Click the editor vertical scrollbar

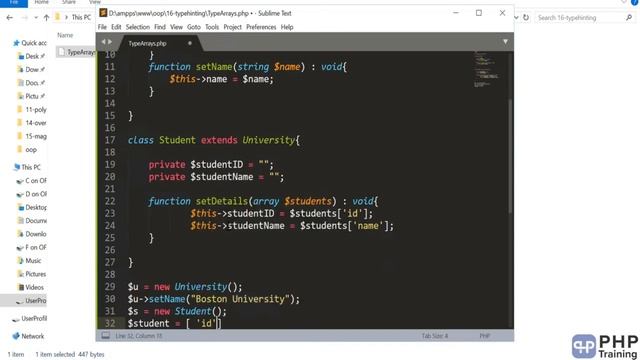510,155
